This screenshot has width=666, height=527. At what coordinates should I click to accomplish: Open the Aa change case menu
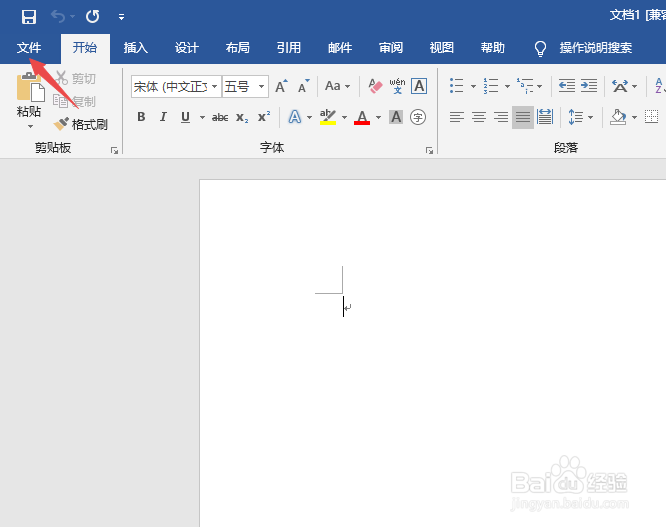point(337,86)
